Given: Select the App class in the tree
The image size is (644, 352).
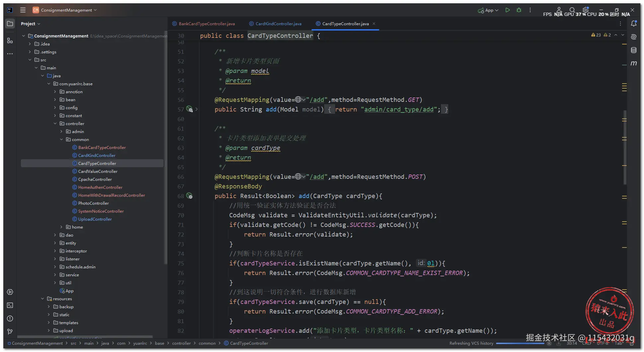Looking at the screenshot, I should point(67,291).
